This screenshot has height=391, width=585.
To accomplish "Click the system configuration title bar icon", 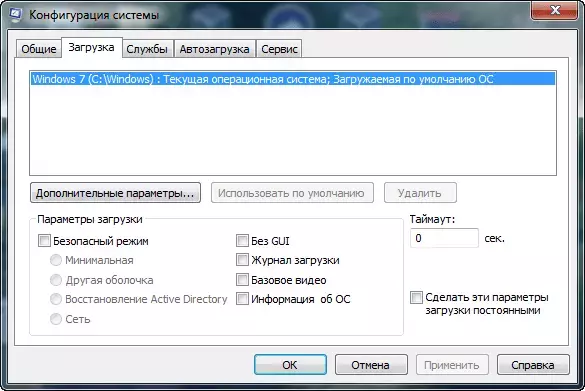I will (15, 14).
